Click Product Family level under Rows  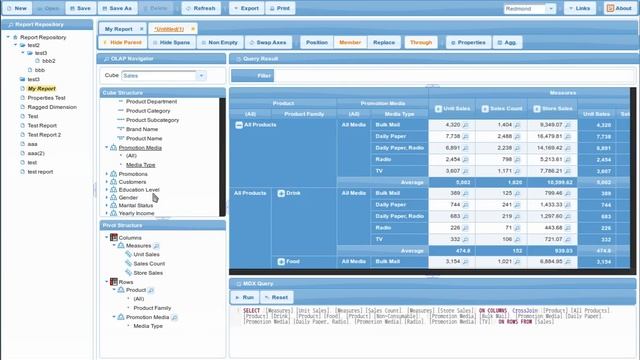click(x=152, y=308)
